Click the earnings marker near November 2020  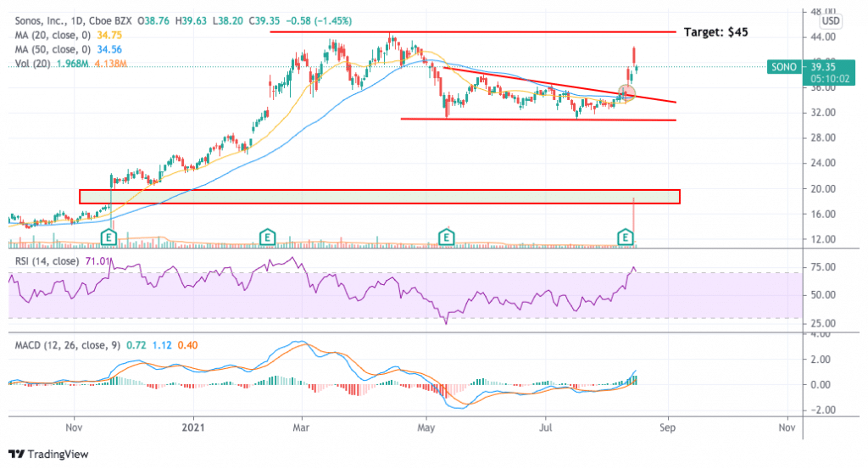109,237
